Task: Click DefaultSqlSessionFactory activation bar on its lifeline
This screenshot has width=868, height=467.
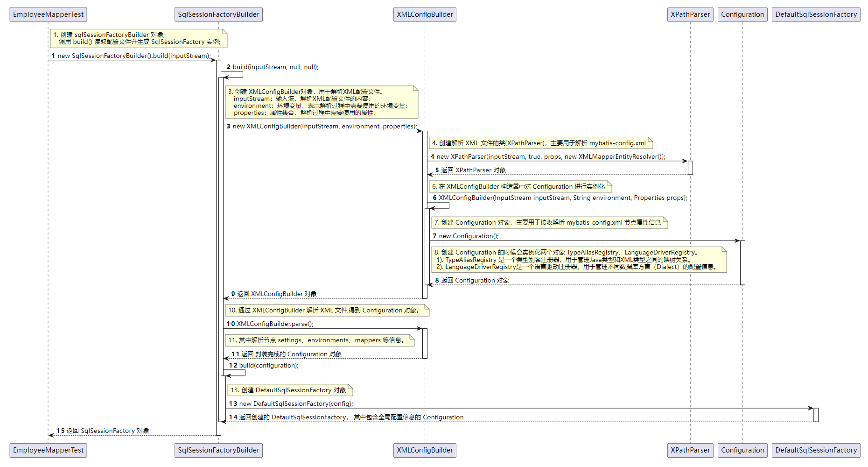Action: (x=816, y=415)
